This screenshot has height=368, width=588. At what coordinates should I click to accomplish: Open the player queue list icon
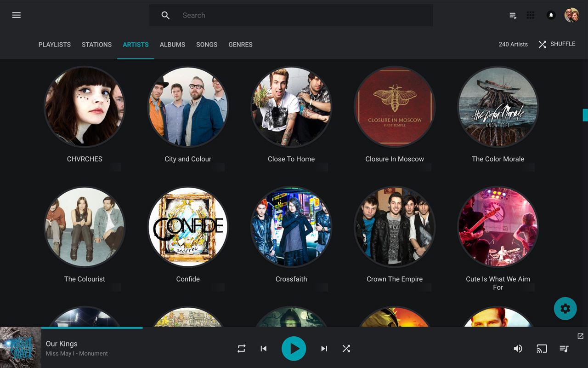[x=564, y=349]
